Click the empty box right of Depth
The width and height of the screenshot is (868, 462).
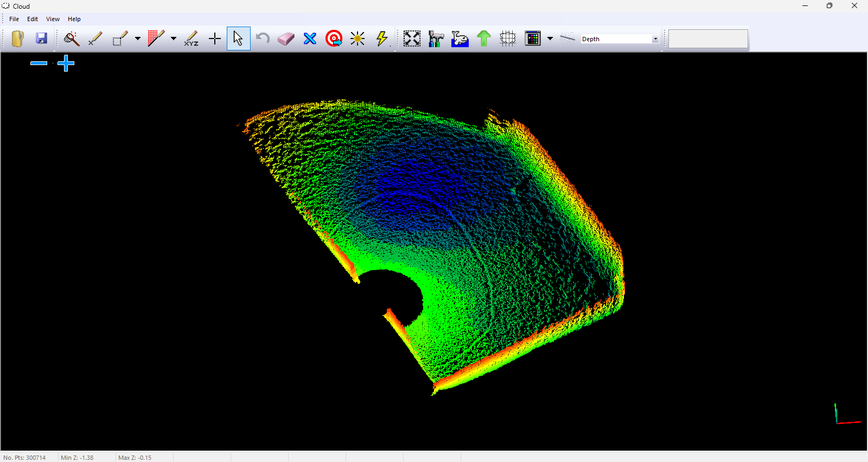tap(708, 39)
